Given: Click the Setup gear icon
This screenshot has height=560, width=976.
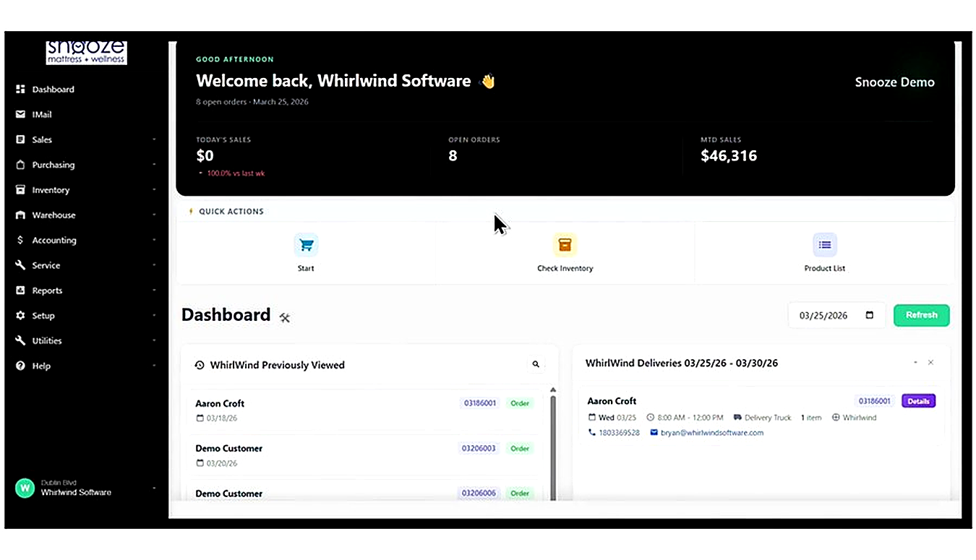Looking at the screenshot, I should 20,316.
